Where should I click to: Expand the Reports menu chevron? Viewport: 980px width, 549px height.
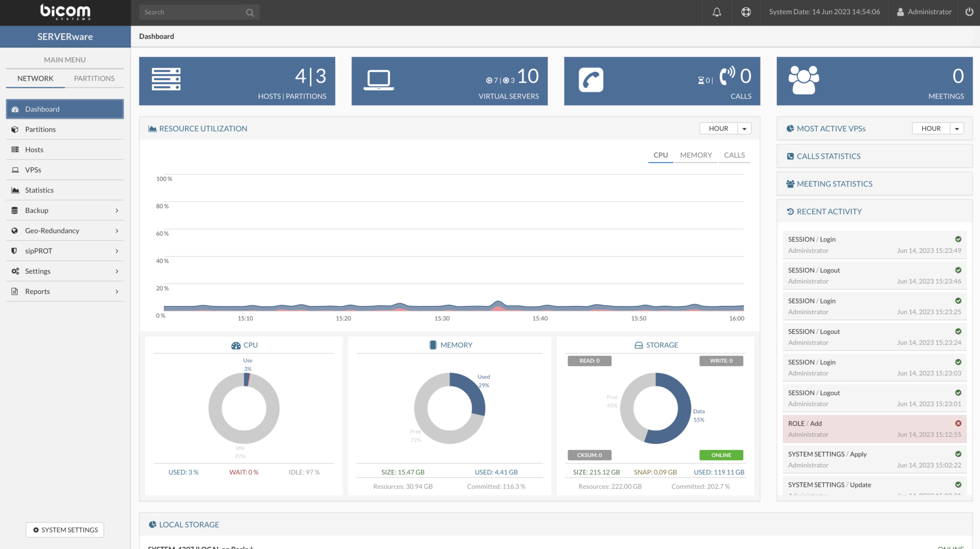click(117, 291)
